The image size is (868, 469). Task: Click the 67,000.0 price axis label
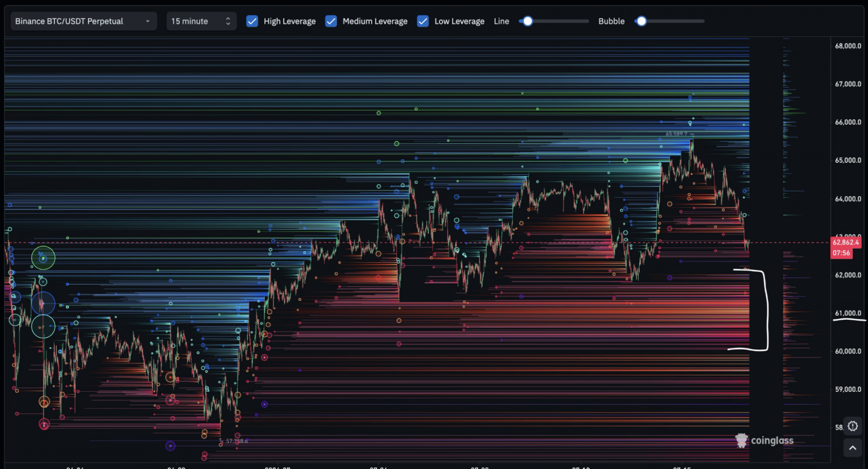point(848,84)
